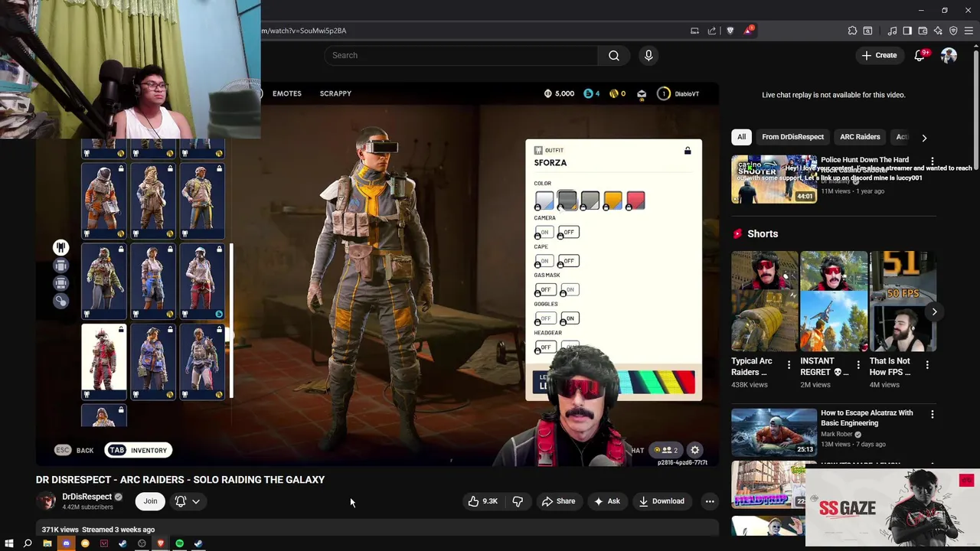
Task: Set Goggles option to OFF
Action: 545,318
